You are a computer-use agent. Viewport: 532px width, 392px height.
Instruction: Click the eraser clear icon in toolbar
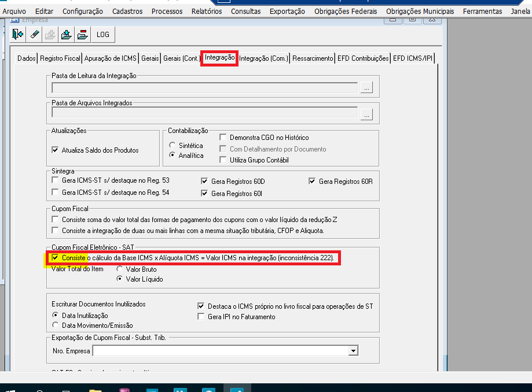tap(34, 35)
